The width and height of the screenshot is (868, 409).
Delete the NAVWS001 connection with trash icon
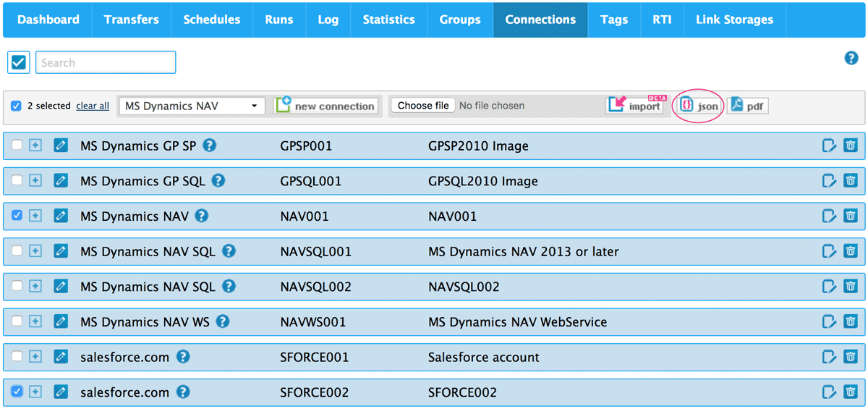(x=851, y=321)
